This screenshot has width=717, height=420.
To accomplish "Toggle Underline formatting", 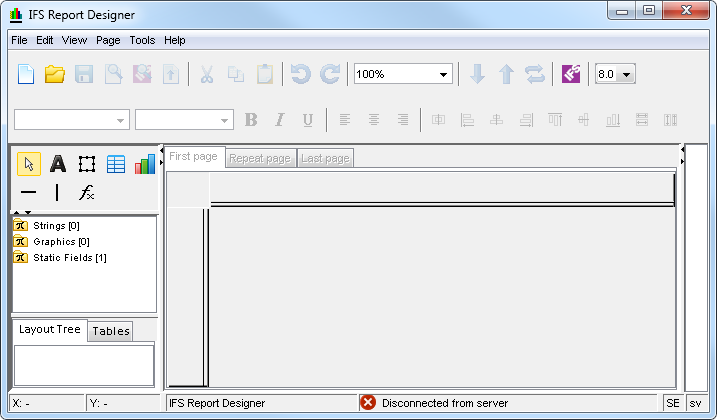I will click(308, 120).
